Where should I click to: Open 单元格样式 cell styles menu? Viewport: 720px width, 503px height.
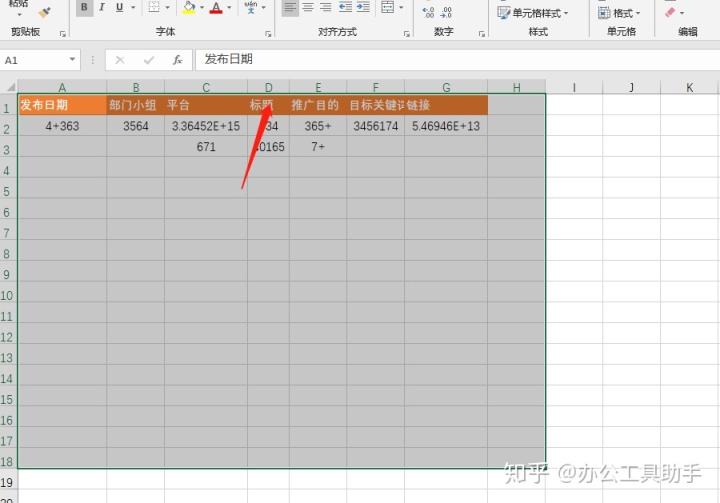533,13
